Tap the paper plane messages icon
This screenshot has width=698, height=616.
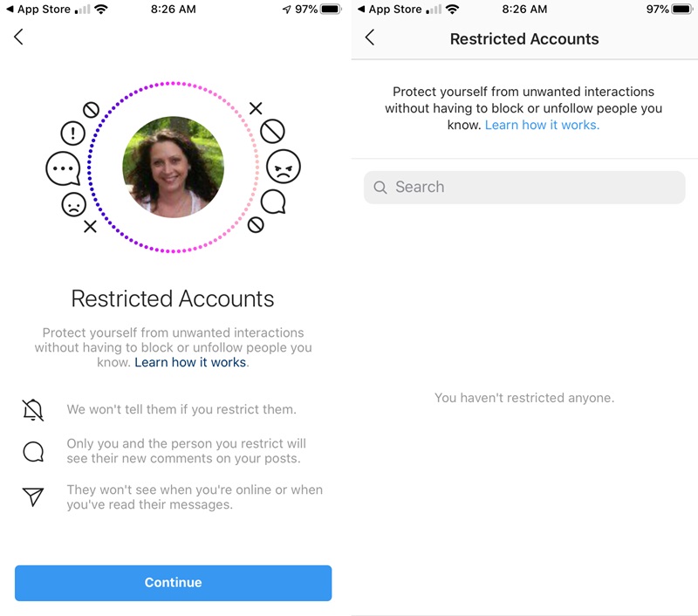[x=33, y=496]
